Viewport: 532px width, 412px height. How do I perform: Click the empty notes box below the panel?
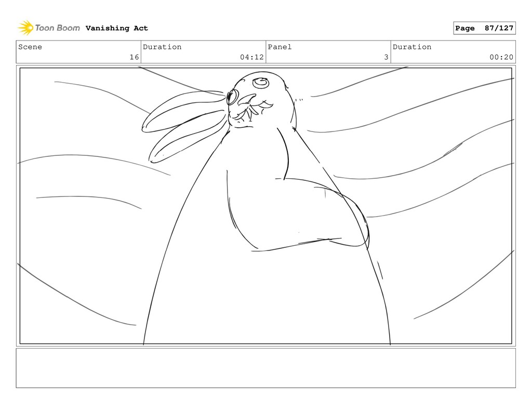(265, 368)
